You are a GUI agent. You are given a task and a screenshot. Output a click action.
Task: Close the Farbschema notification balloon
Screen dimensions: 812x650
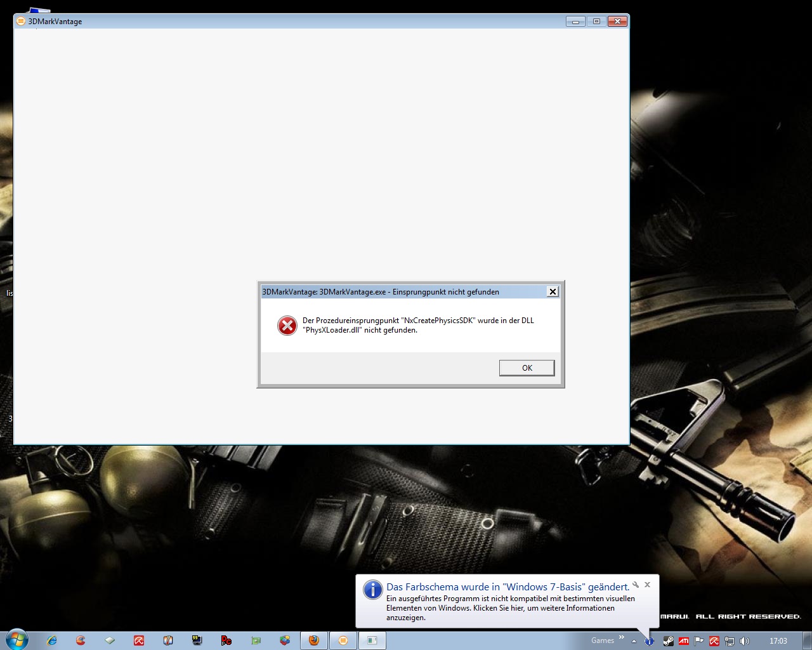[647, 585]
